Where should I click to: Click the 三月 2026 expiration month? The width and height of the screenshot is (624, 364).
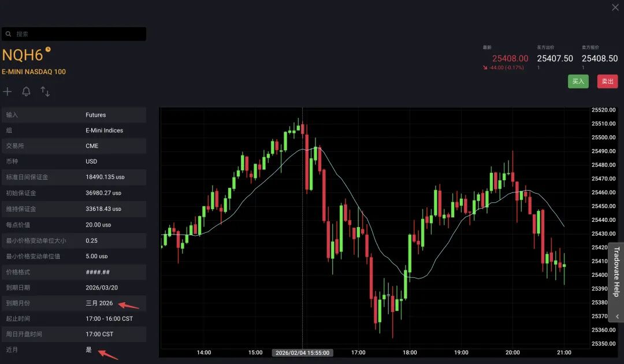[99, 303]
